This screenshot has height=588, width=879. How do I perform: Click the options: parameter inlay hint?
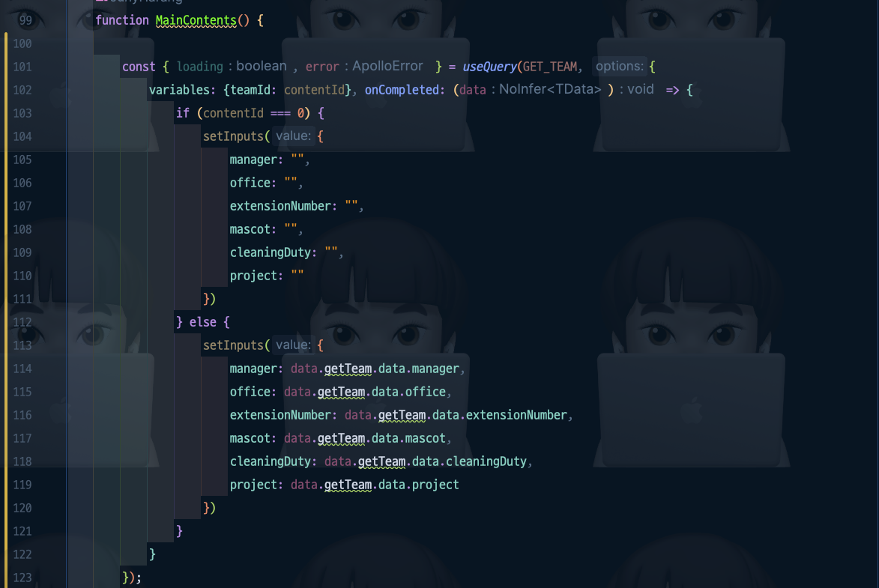619,66
